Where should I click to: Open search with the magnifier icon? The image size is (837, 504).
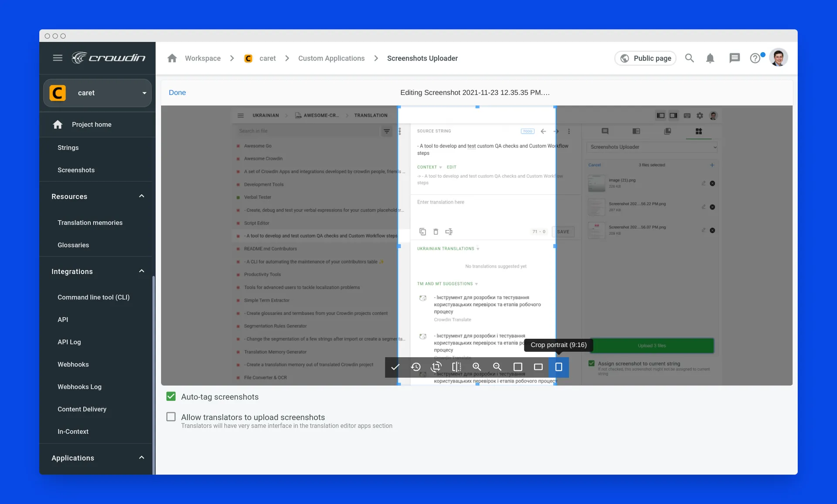[x=689, y=58]
